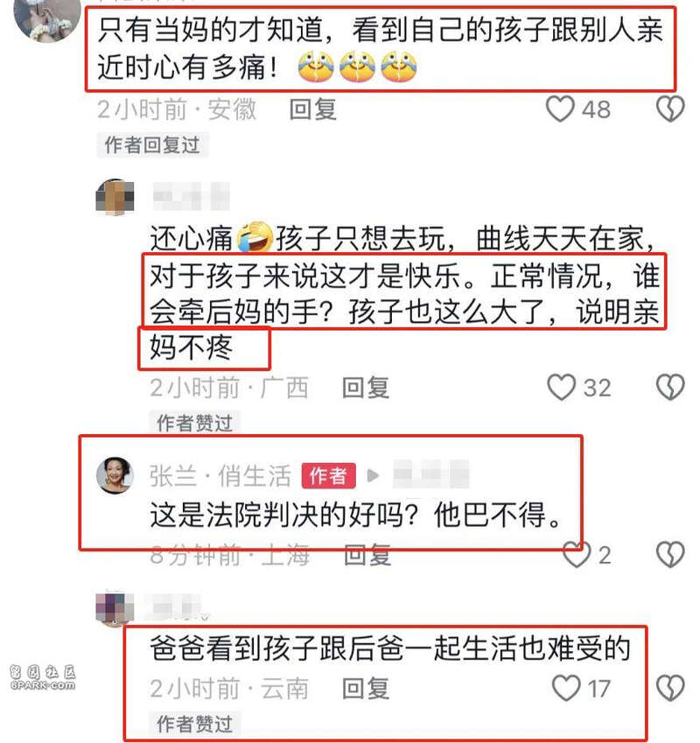Like 张兰's author reply with 2 likes

(577, 555)
